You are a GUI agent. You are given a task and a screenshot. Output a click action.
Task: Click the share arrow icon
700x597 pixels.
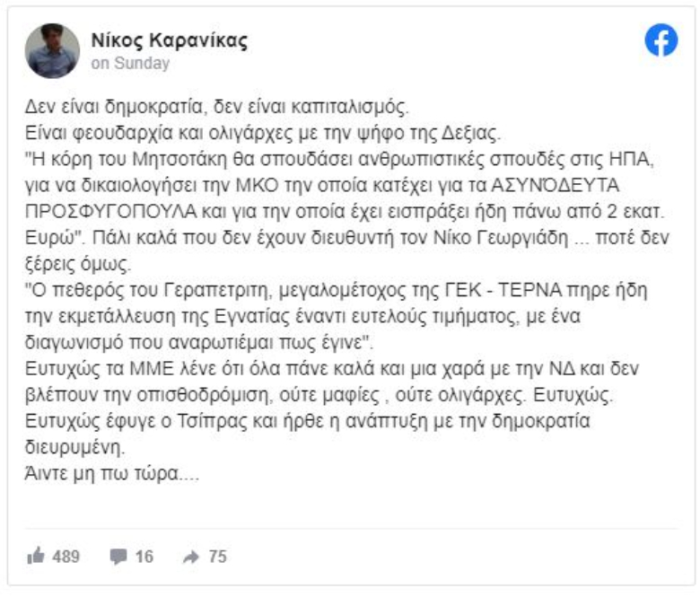tap(191, 557)
